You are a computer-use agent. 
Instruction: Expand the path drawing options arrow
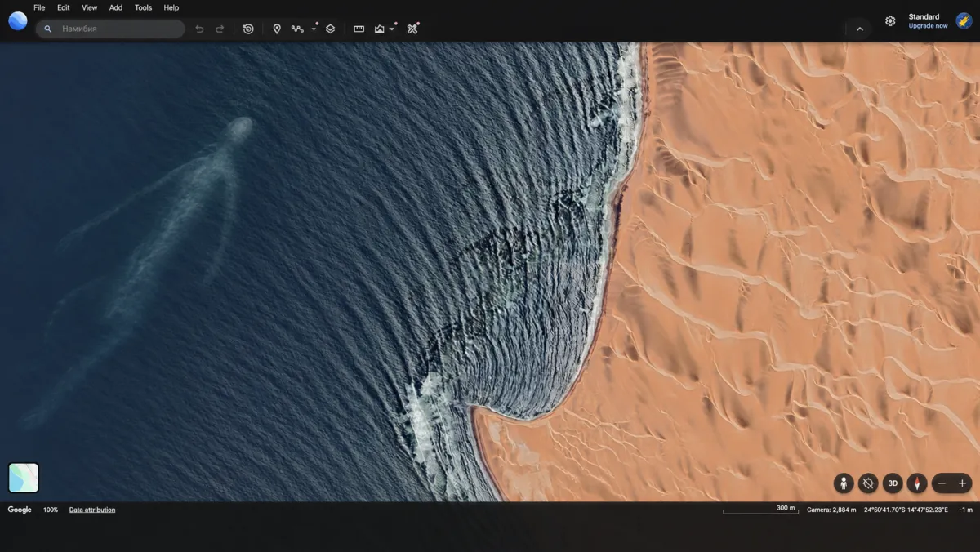tap(314, 29)
